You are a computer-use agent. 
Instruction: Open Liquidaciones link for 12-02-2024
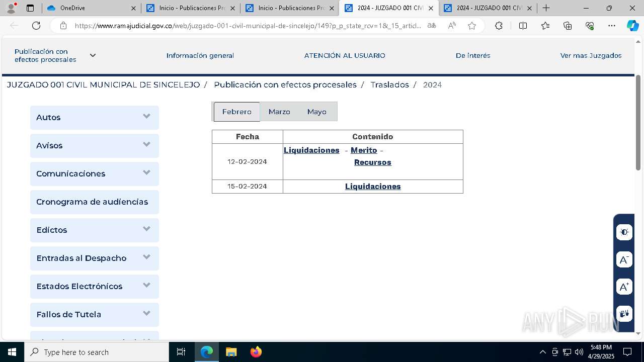tap(311, 150)
